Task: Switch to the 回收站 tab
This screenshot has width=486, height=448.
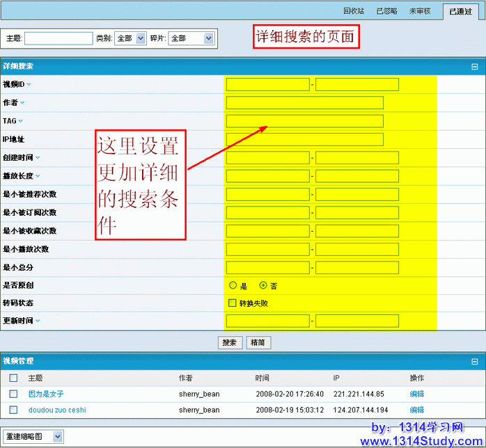Action: click(354, 11)
